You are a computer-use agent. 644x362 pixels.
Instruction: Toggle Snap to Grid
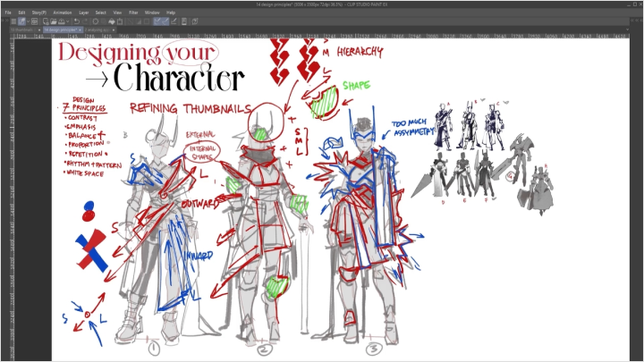pos(174,21)
